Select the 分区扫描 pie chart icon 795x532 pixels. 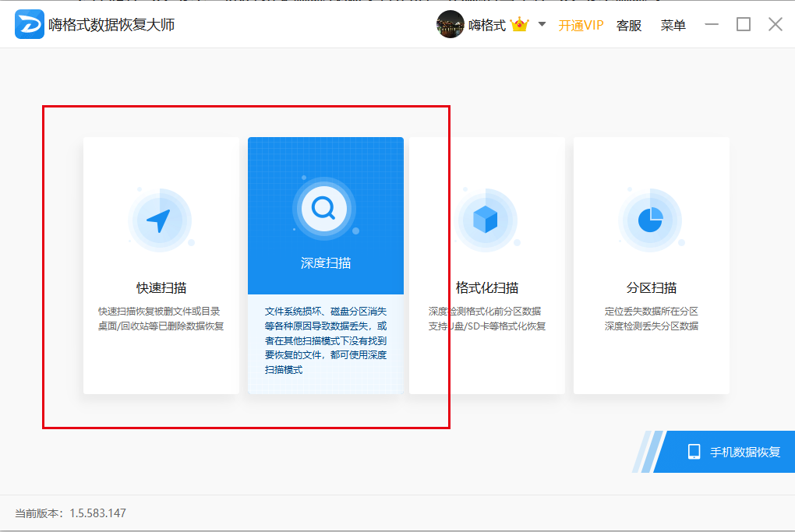click(x=650, y=220)
